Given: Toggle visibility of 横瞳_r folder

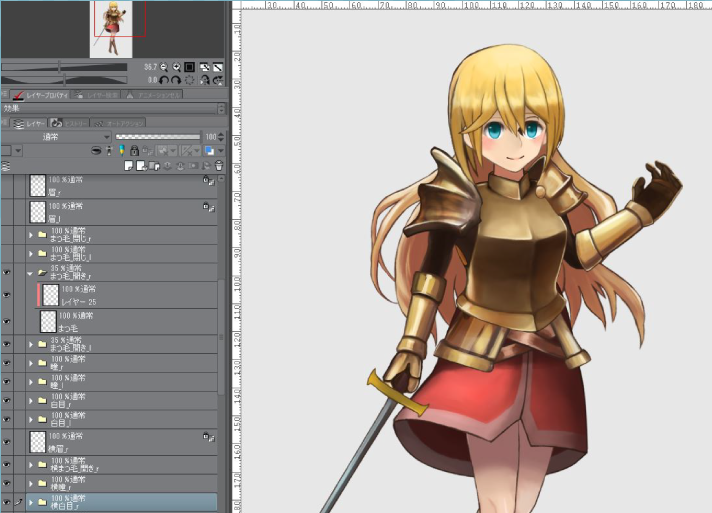Looking at the screenshot, I should coord(6,483).
